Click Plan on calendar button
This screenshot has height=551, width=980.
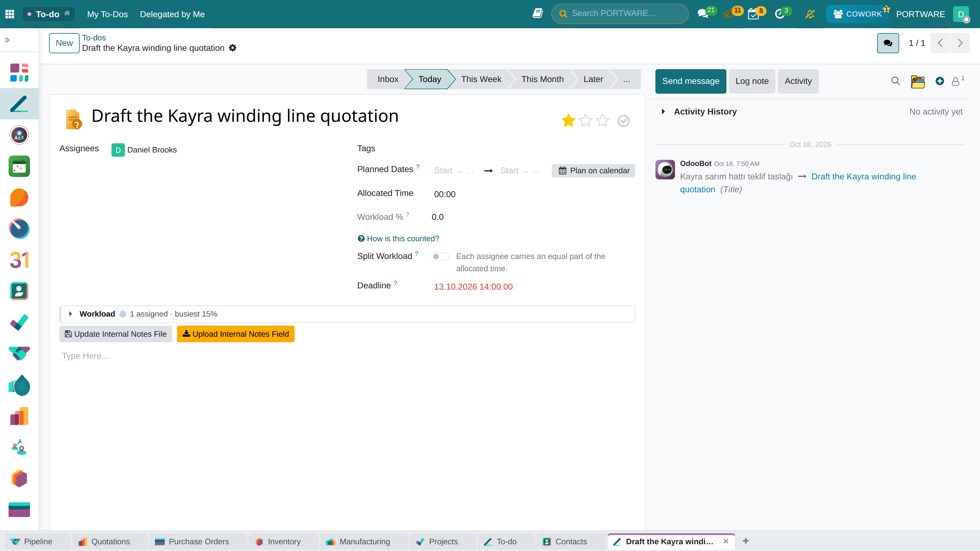click(594, 171)
